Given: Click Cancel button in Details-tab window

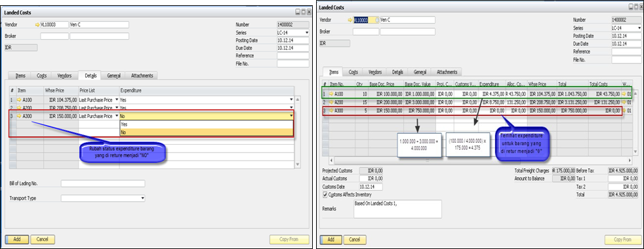Looking at the screenshot, I should click(x=43, y=239).
